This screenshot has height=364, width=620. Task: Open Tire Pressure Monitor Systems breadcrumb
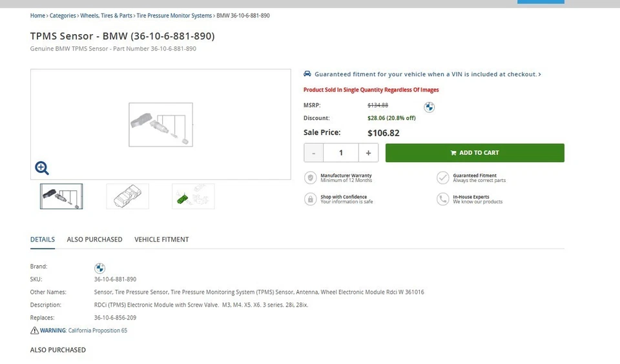click(174, 15)
